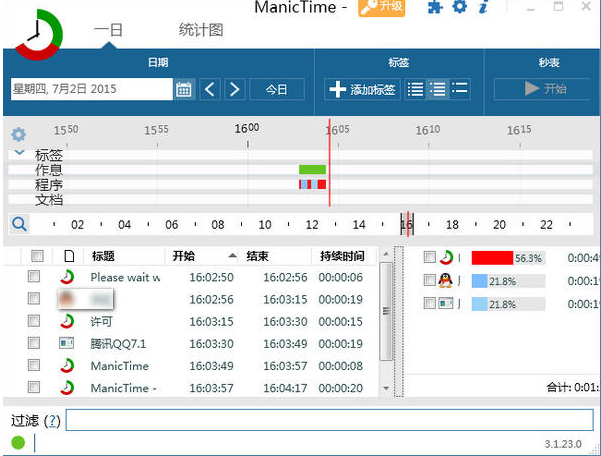Switch to the 统计图 tab
The width and height of the screenshot is (601, 456).
(x=201, y=30)
